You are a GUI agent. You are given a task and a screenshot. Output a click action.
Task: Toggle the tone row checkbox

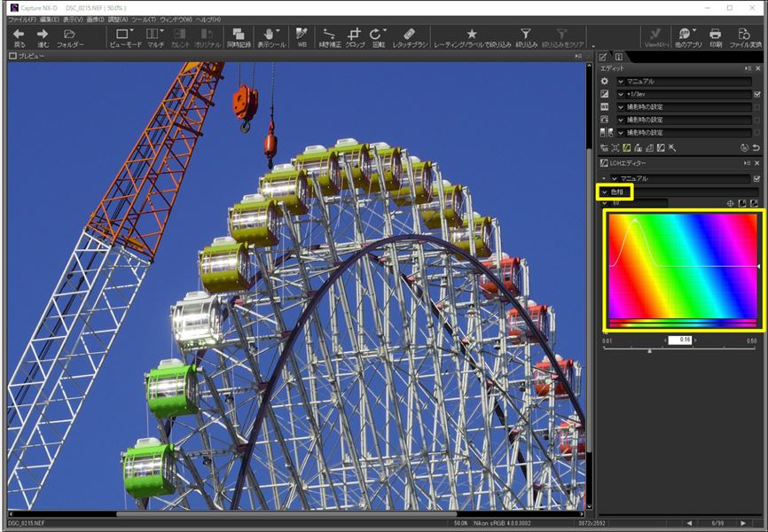757,132
